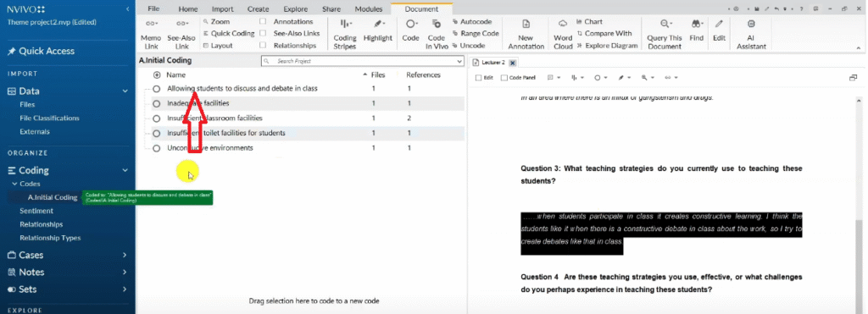
Task: Run Autocode from the ribbon
Action: pos(471,21)
